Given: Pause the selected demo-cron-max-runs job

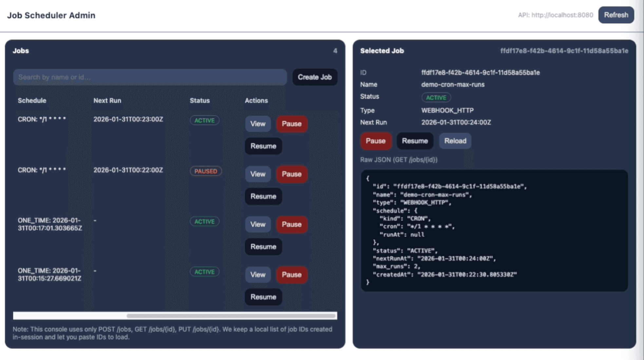Looking at the screenshot, I should coord(376,141).
